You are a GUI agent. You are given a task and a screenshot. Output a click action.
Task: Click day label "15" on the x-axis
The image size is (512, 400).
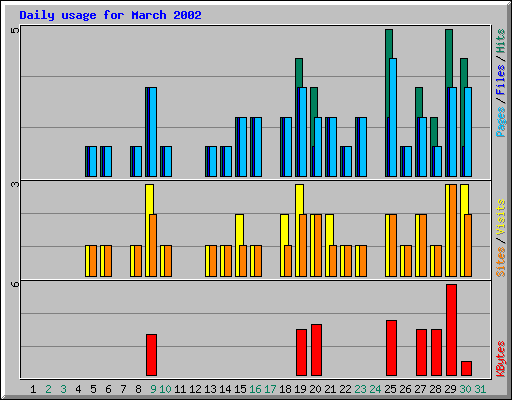pyautogui.click(x=240, y=389)
